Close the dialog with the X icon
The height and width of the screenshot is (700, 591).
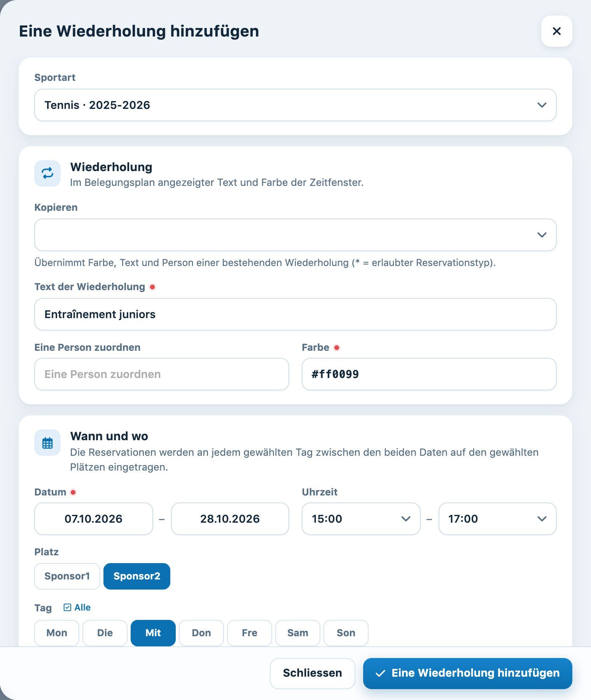556,31
